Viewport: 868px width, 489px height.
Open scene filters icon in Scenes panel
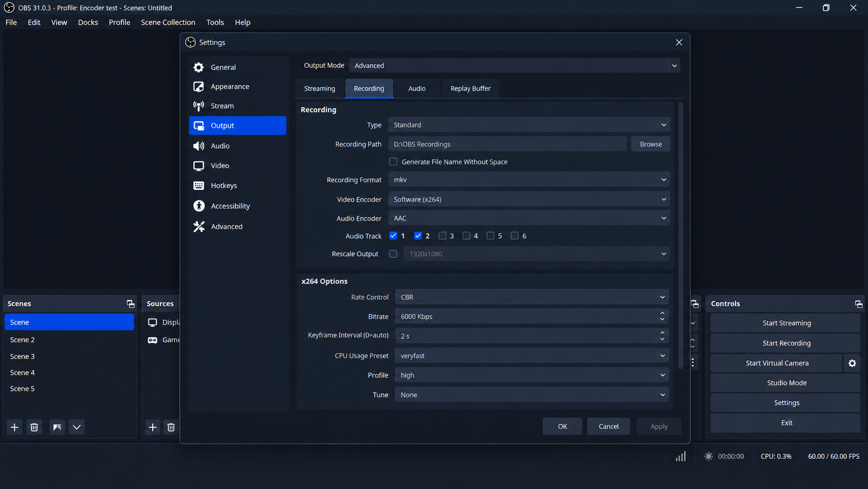[x=57, y=427]
